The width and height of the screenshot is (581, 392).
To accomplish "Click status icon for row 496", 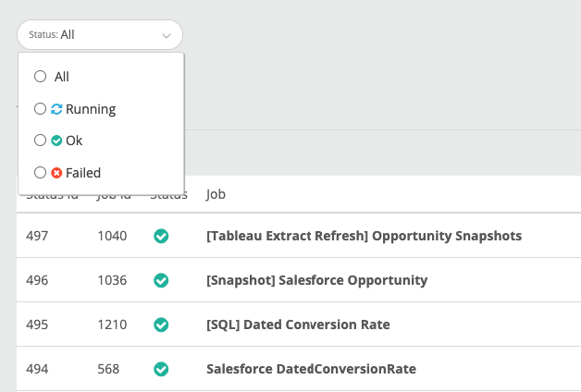I will [x=161, y=280].
